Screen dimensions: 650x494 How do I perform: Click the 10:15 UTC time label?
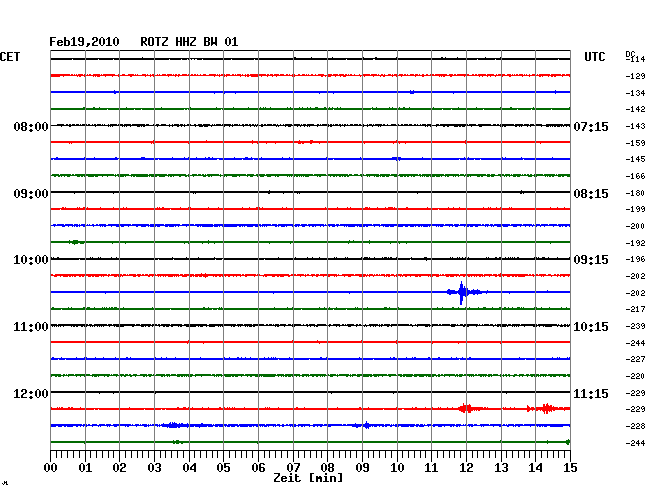591,327
